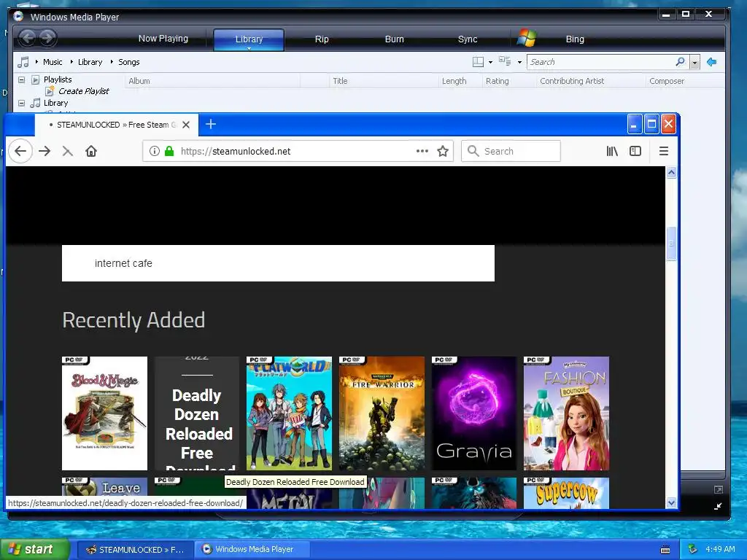Go forward in Windows Media Player
The width and height of the screenshot is (747, 560).
47,38
